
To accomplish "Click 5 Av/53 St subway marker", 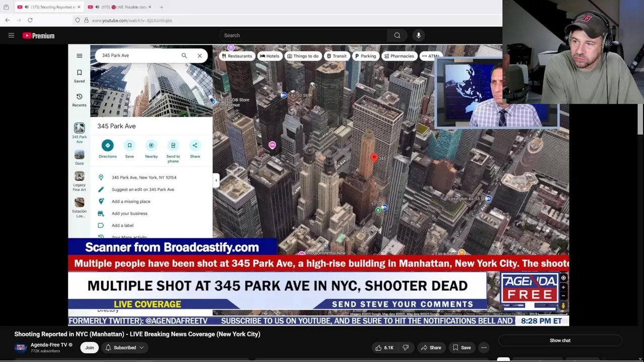I will coord(284,95).
